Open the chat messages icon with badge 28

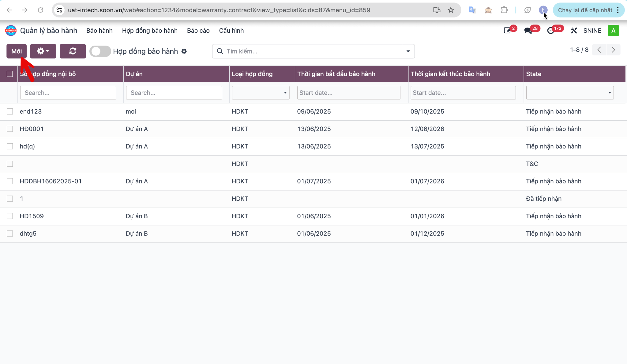(528, 30)
